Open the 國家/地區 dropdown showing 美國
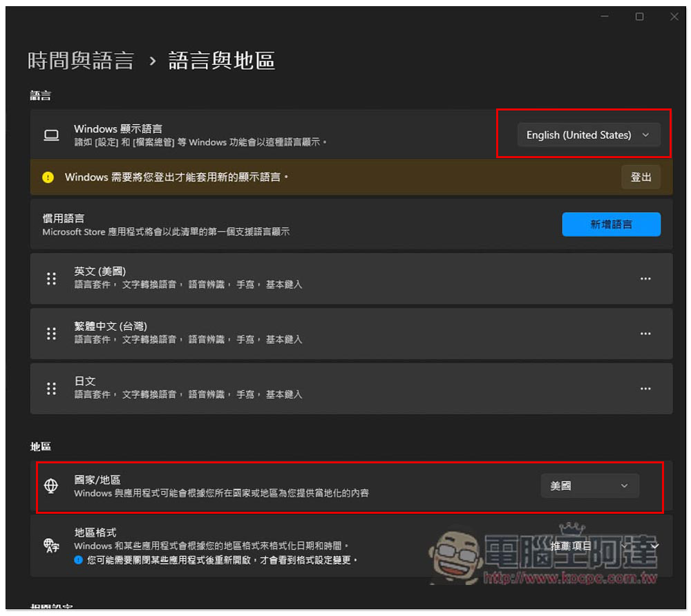This screenshot has width=691, height=616. click(x=589, y=485)
